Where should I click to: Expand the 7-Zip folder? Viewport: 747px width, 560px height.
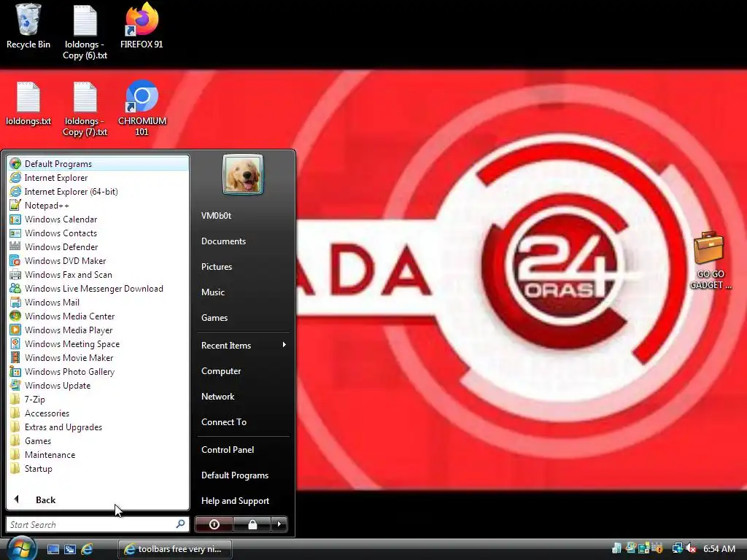[98, 399]
